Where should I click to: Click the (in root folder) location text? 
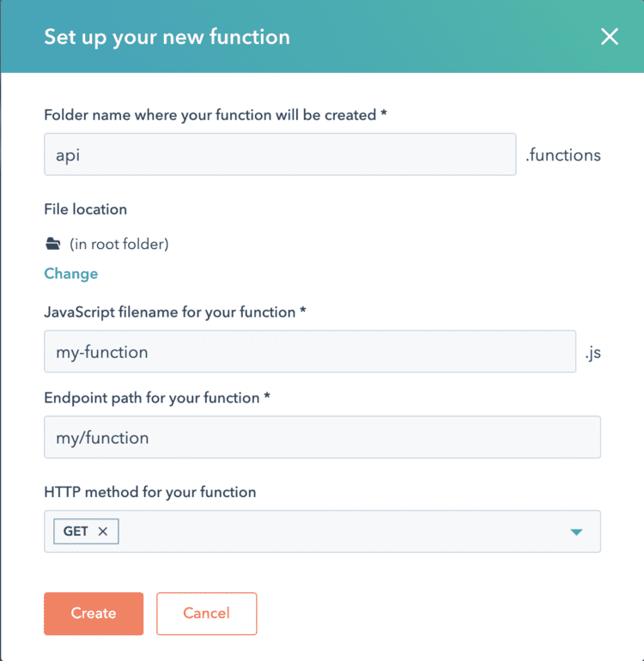(x=119, y=244)
